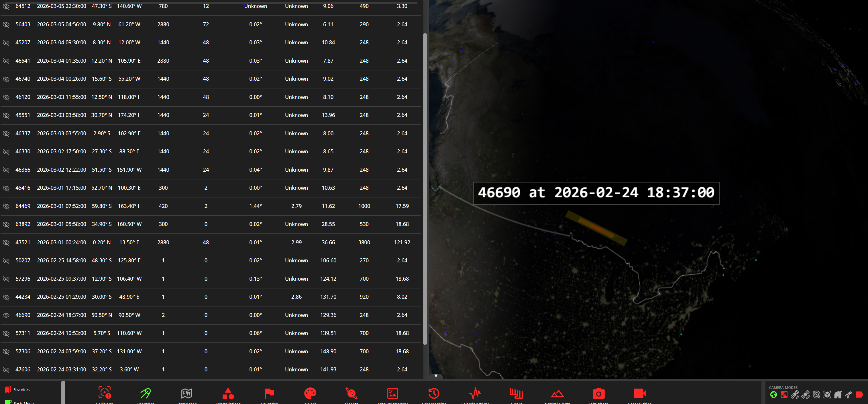Toggle visibility eye for satellite 45207
The width and height of the screenshot is (868, 404).
(6, 43)
